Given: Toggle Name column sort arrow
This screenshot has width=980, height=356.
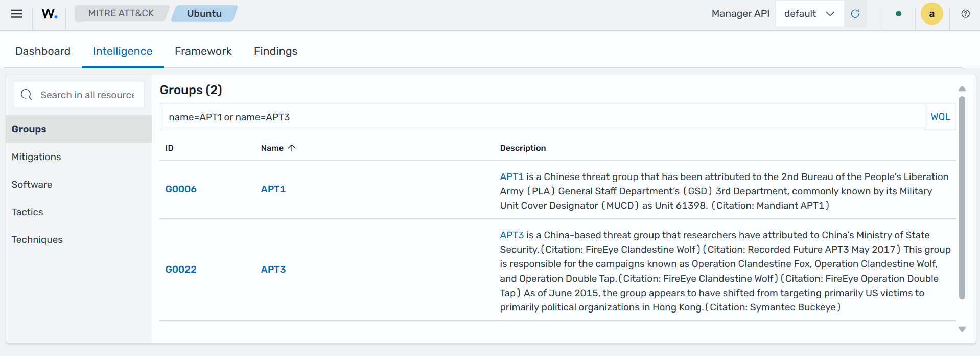Looking at the screenshot, I should pos(292,148).
